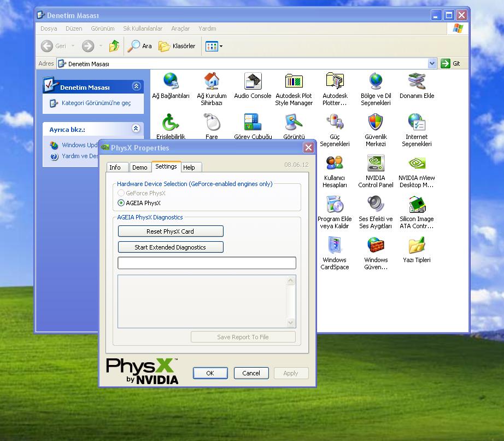Open the Araçlar menu
The width and height of the screenshot is (504, 441).
pyautogui.click(x=180, y=28)
